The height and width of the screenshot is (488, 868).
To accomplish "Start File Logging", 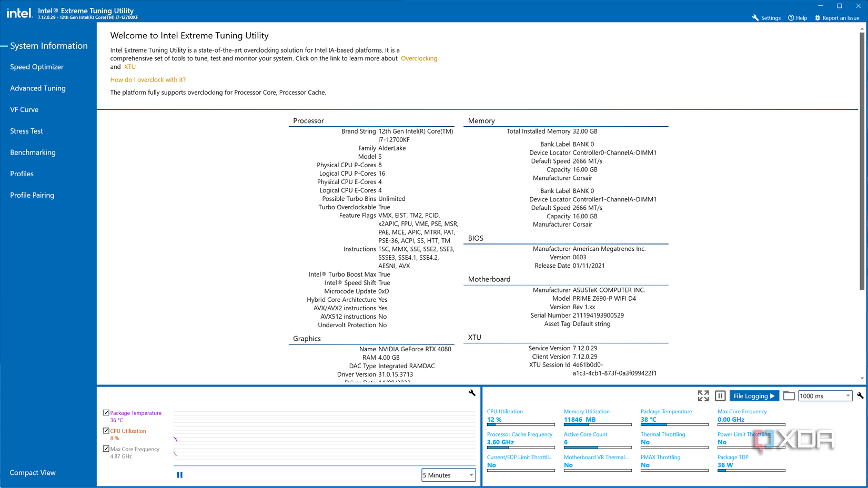I will (754, 395).
